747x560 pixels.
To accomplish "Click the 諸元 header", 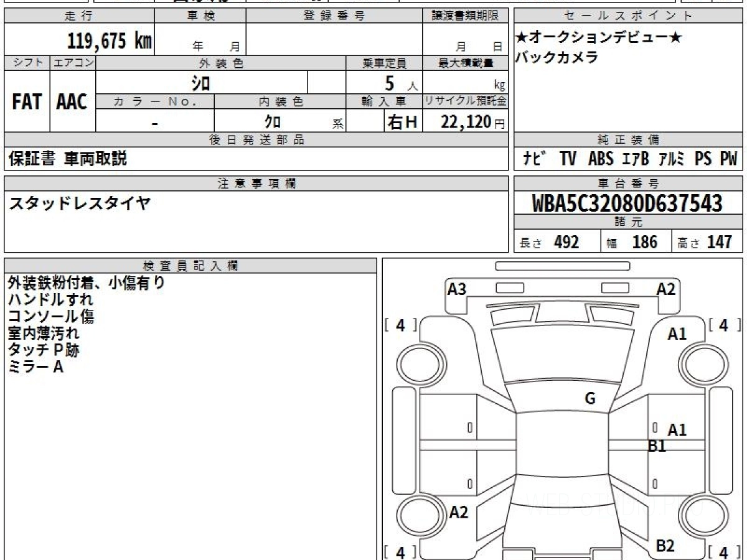I will pos(628,222).
